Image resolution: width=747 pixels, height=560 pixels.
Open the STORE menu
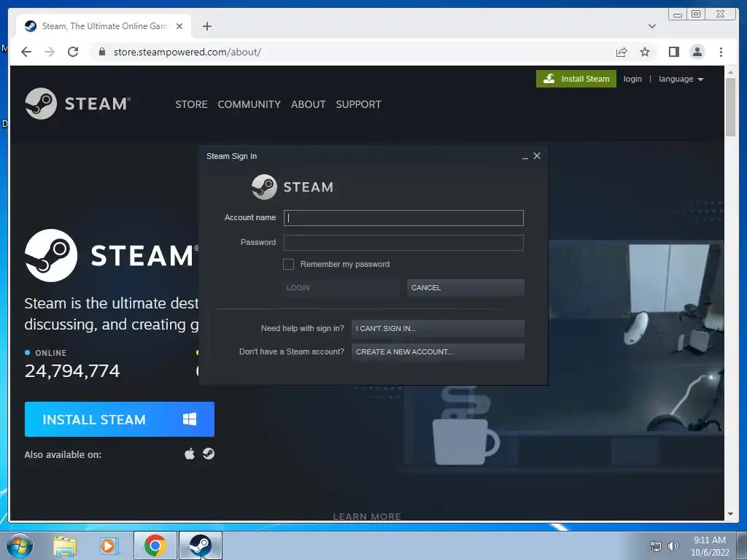[191, 104]
